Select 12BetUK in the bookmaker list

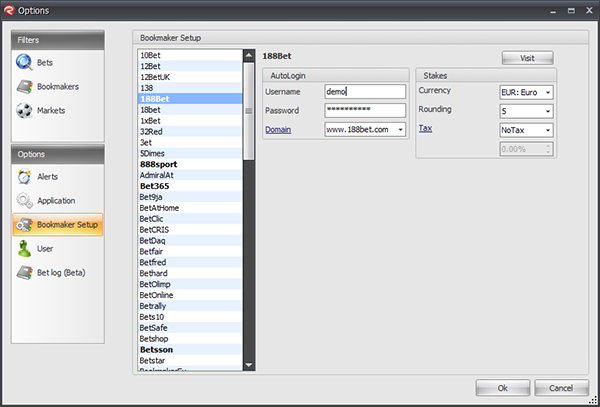(190, 77)
